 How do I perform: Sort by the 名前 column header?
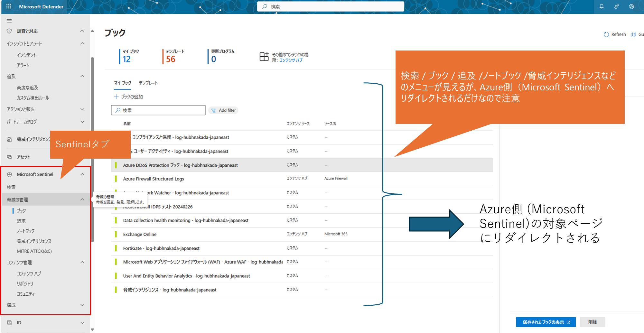tap(127, 124)
